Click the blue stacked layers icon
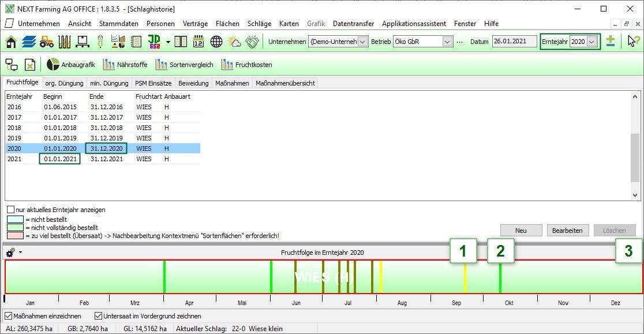This screenshot has height=334, width=644. (x=29, y=42)
